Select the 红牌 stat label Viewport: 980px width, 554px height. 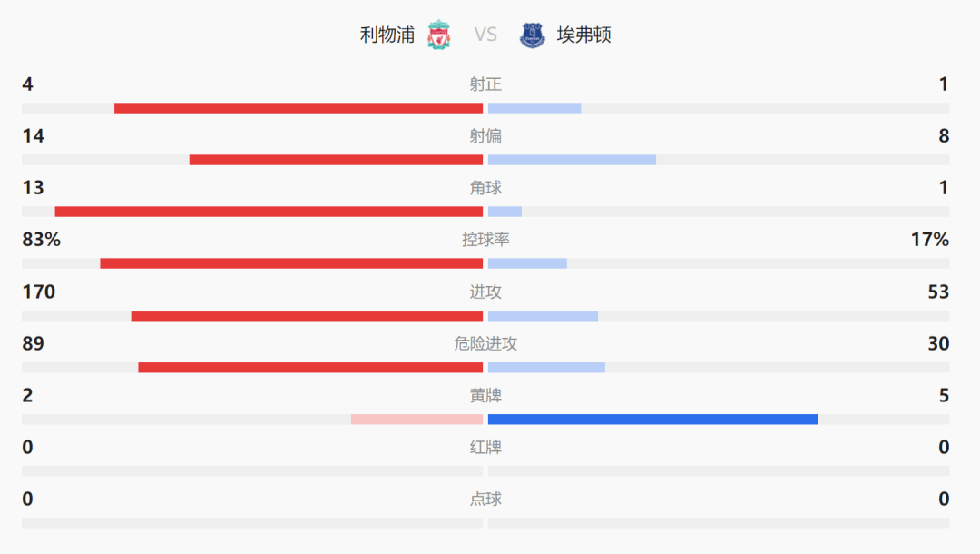(x=485, y=448)
